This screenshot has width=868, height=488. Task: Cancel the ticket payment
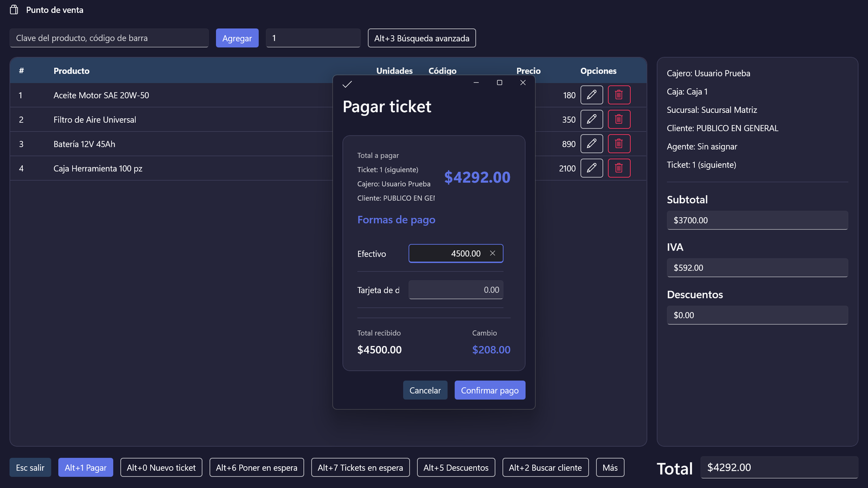[x=425, y=390]
